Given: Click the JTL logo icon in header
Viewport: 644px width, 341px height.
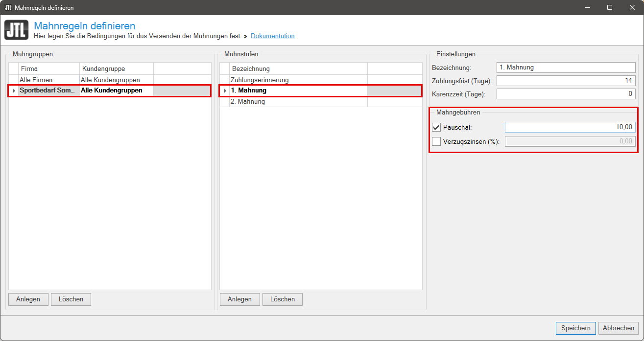Looking at the screenshot, I should click(x=17, y=30).
